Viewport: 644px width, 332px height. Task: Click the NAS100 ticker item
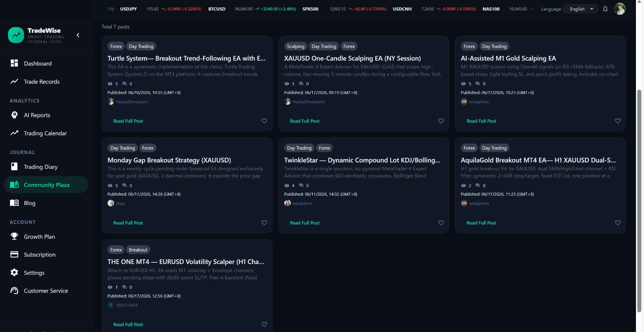click(x=507, y=9)
